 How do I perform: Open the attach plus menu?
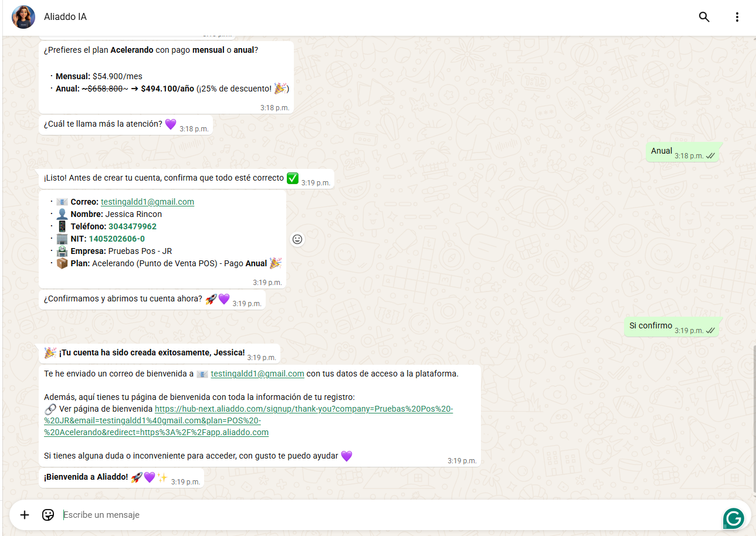point(25,515)
